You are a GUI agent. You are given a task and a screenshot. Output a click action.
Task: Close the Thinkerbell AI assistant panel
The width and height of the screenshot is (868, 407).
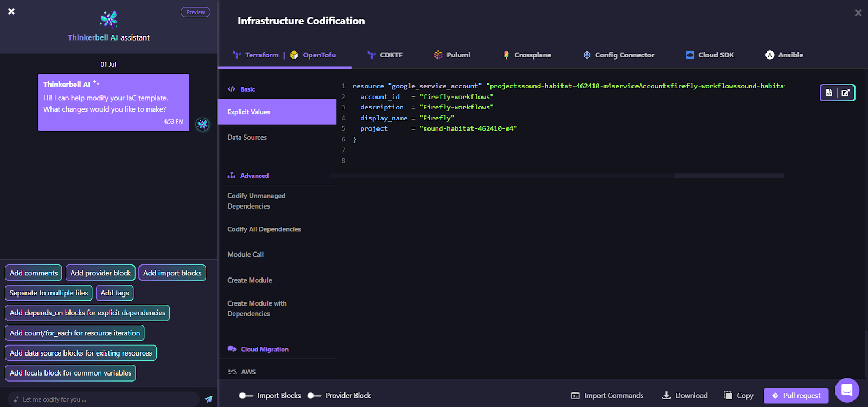11,11
